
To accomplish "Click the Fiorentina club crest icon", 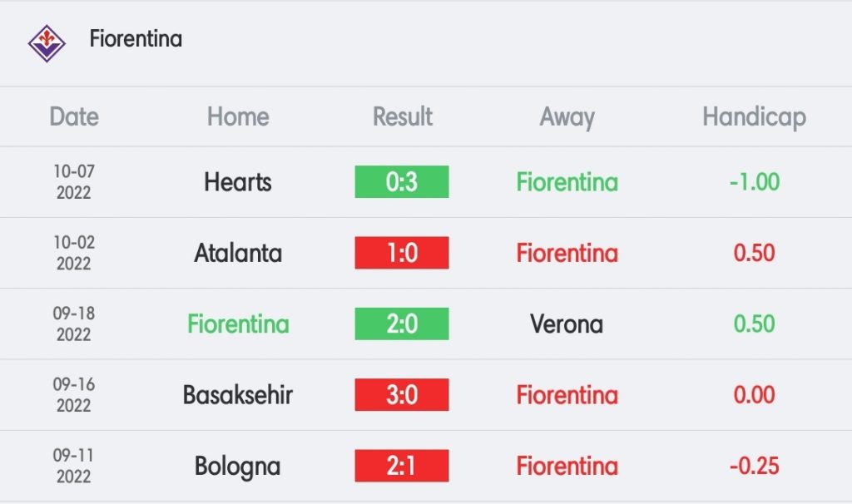I will pyautogui.click(x=47, y=43).
